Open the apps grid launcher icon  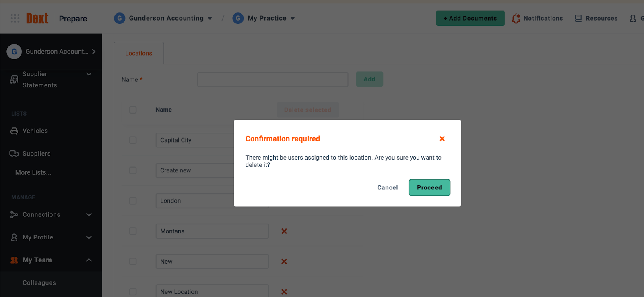click(x=15, y=18)
